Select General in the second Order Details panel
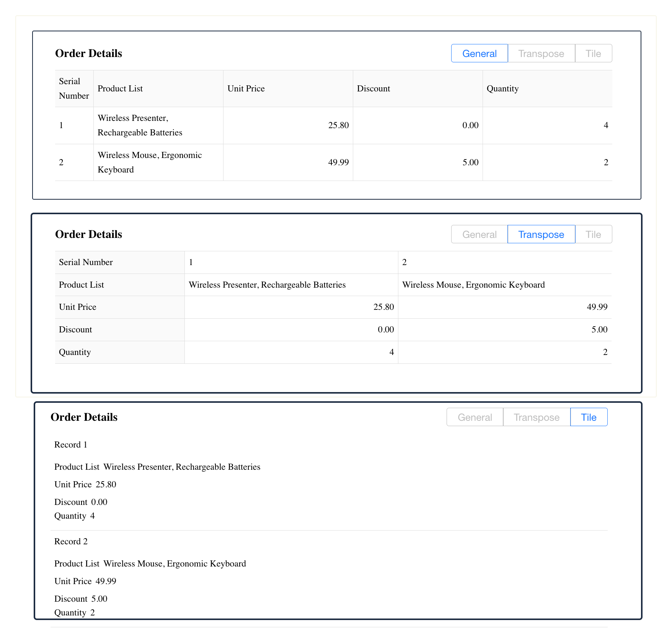This screenshot has width=672, height=643. point(479,234)
